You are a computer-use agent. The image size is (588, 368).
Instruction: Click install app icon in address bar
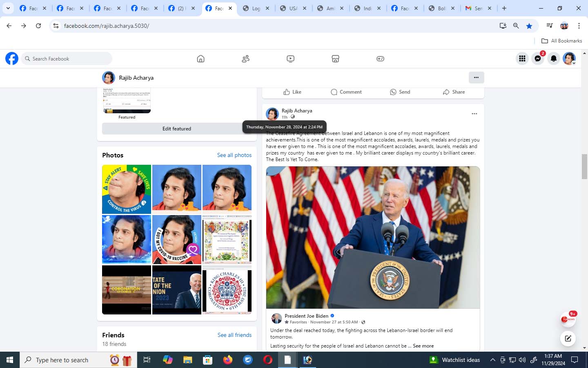503,26
